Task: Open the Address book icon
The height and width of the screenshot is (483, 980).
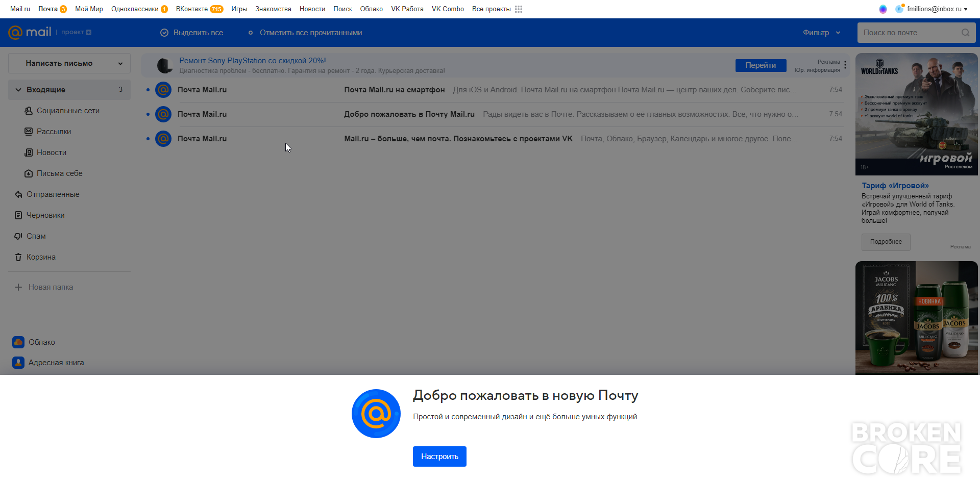Action: [x=18, y=363]
